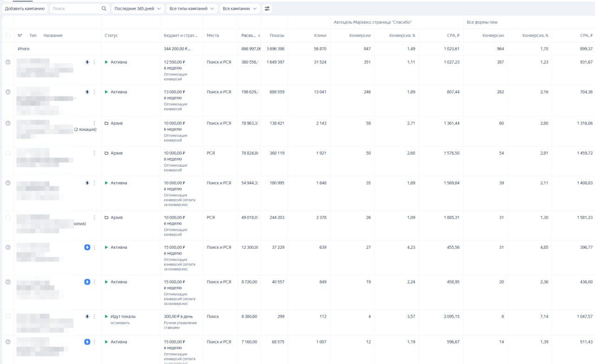Click the question-mark icon in the (2 локация) row
This screenshot has width=595, height=364.
coord(8,123)
